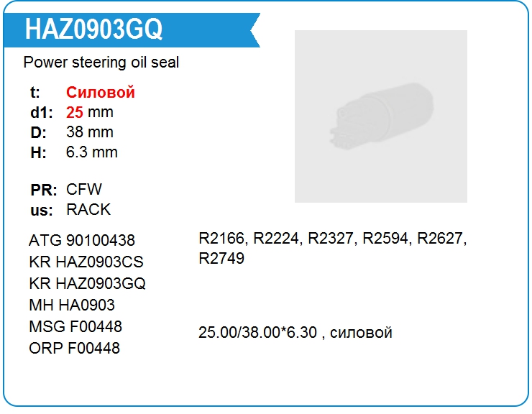
Task: Click repair kit code R2627
Action: tap(440, 238)
